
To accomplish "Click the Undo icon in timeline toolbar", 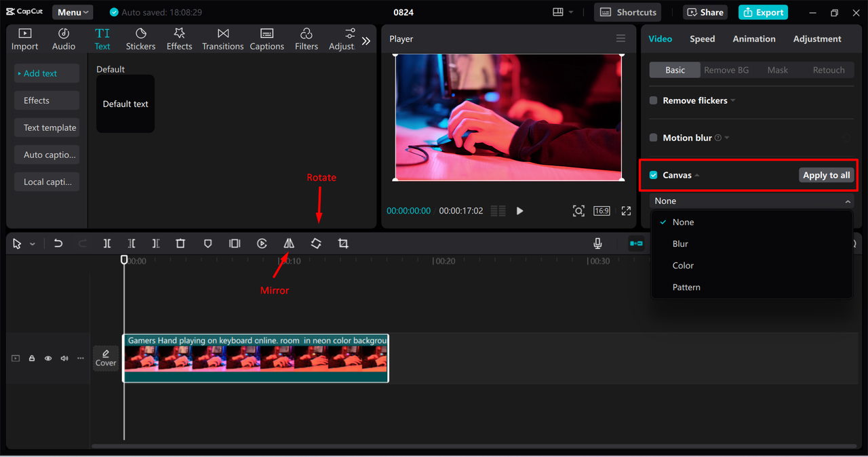I will (x=58, y=243).
